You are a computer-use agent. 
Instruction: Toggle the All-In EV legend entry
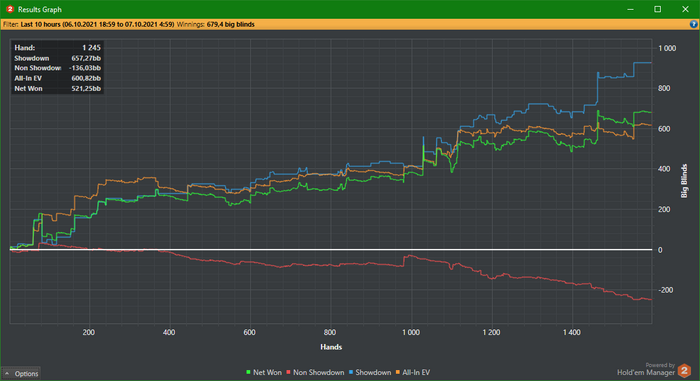pyautogui.click(x=412, y=372)
